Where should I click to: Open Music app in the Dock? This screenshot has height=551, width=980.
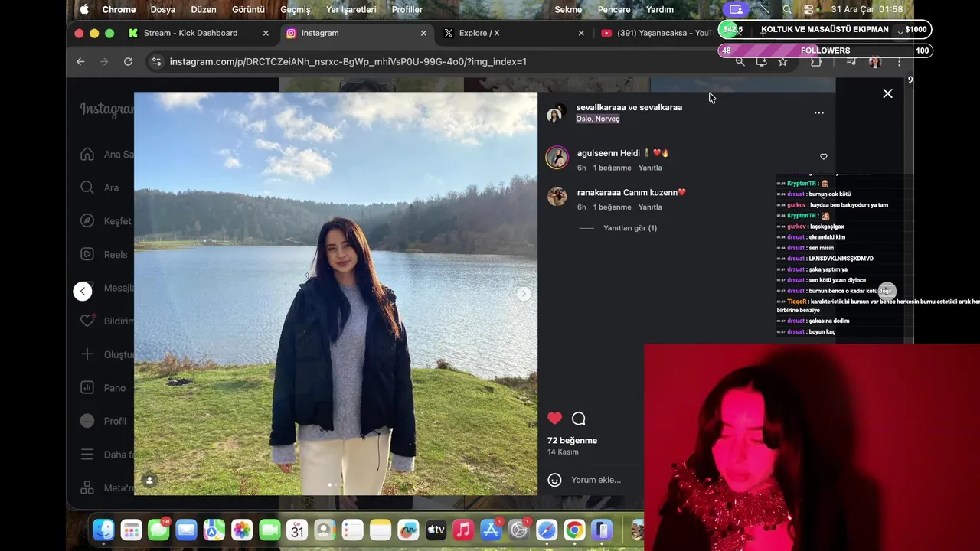click(x=463, y=530)
